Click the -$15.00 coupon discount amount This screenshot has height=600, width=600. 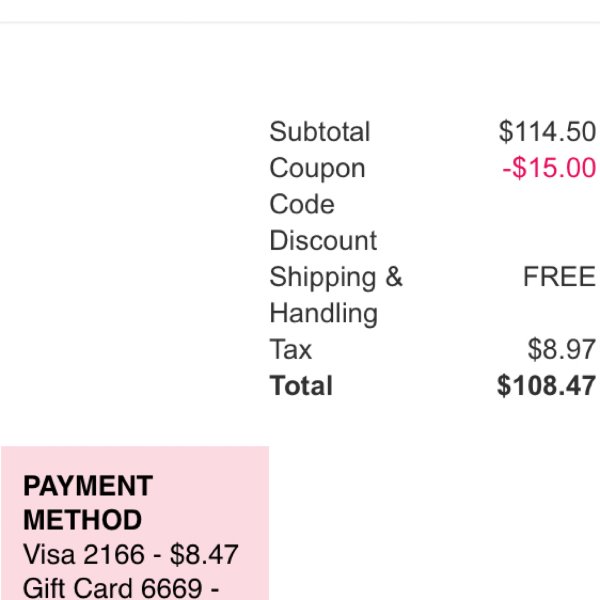tap(549, 168)
